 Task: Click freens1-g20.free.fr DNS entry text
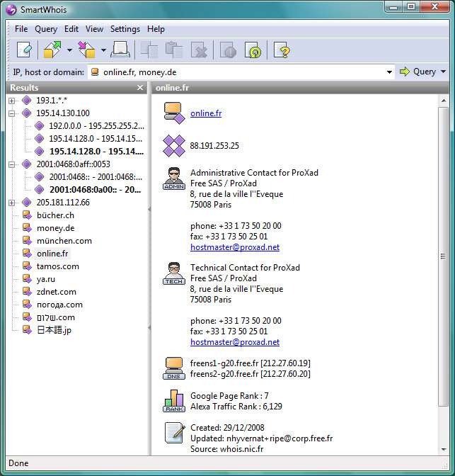pos(250,363)
